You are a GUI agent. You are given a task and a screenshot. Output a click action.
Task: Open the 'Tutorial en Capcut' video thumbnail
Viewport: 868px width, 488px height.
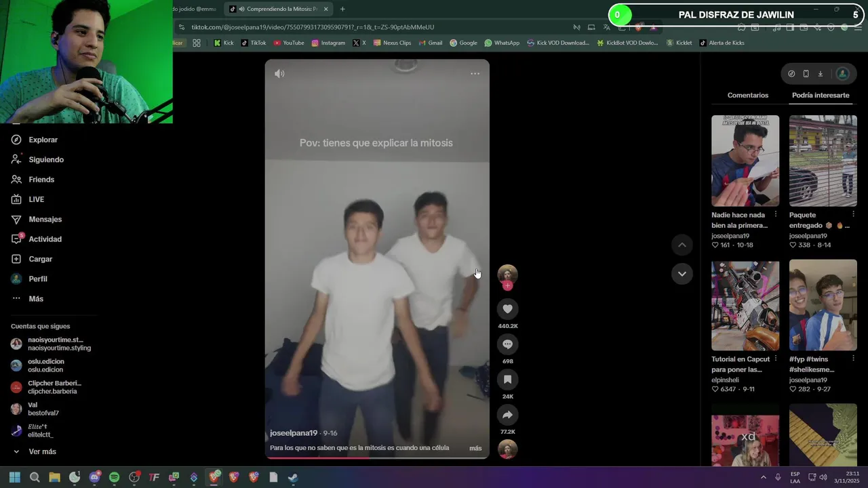coord(745,305)
